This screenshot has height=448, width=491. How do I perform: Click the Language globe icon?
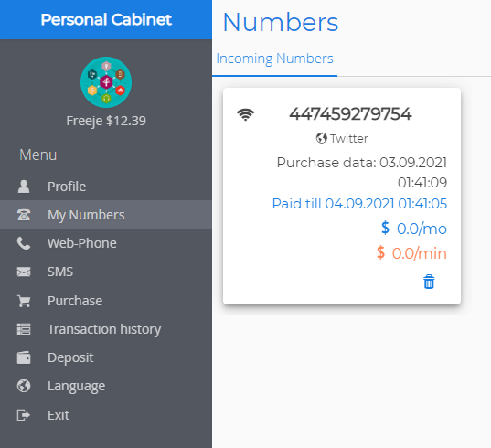(24, 386)
